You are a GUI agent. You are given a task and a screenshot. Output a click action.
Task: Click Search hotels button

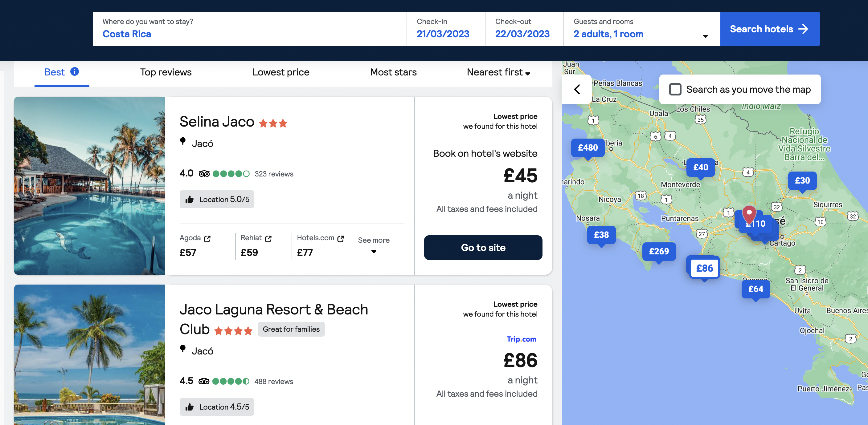pos(770,29)
